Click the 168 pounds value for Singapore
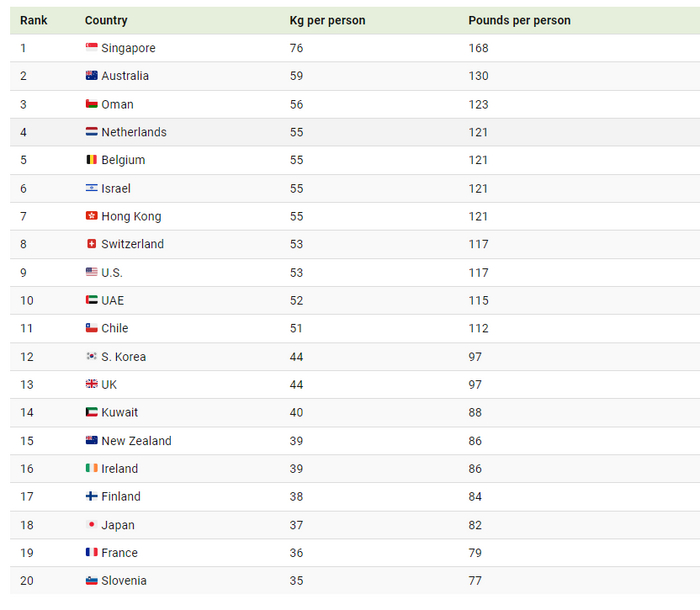Viewport: 700px width, 610px height. pos(478,48)
